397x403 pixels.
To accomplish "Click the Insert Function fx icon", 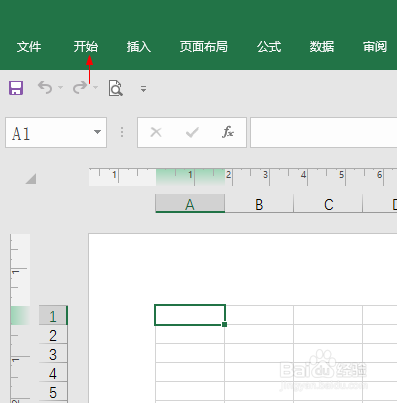I will coord(228,132).
